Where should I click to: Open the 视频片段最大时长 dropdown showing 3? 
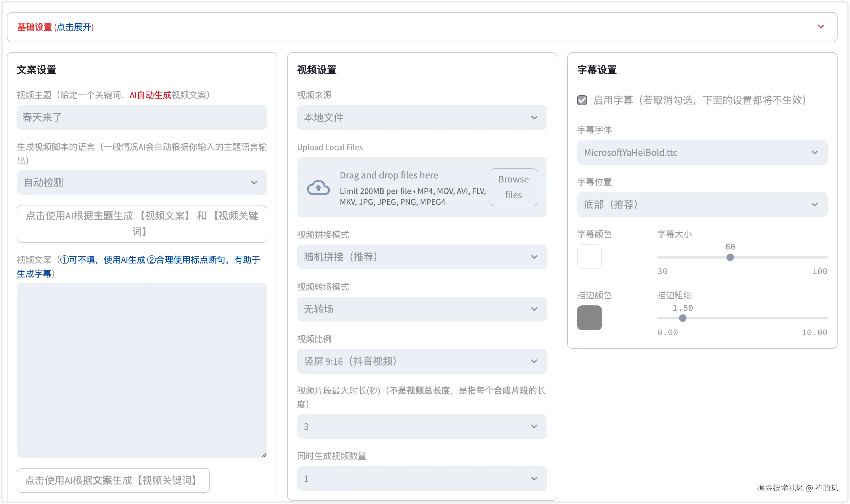422,426
